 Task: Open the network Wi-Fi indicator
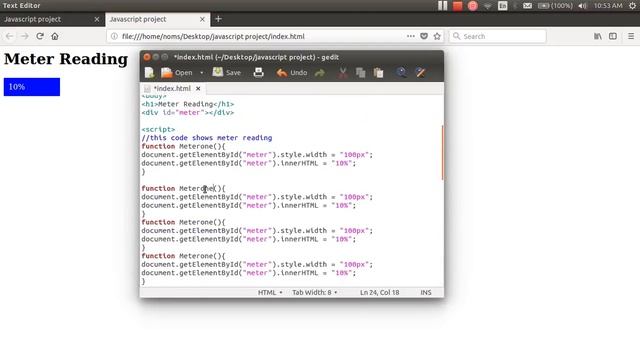(488, 6)
